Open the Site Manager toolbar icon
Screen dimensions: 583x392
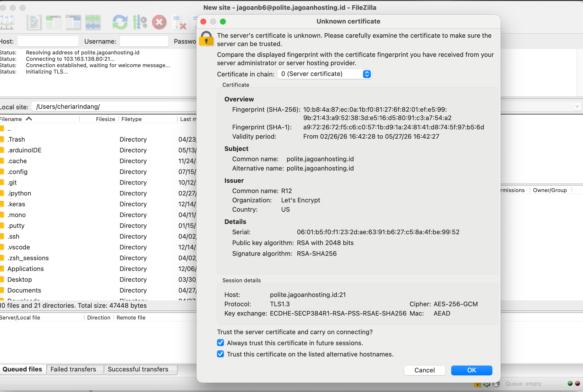(7, 23)
